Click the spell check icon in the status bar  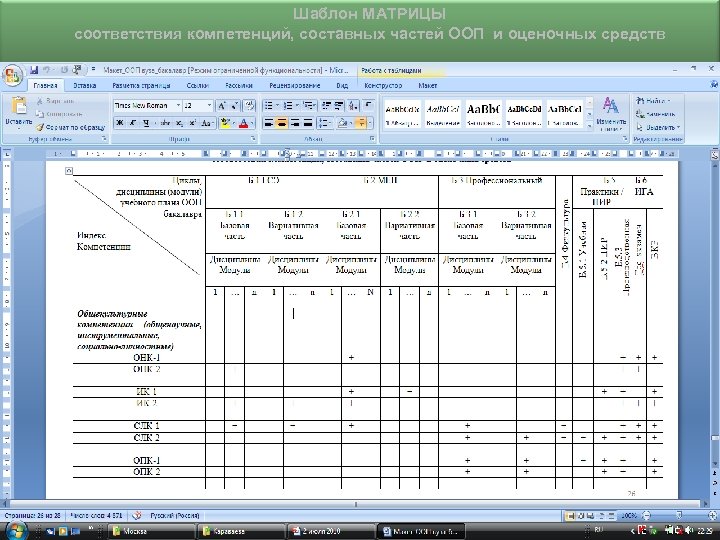click(136, 516)
